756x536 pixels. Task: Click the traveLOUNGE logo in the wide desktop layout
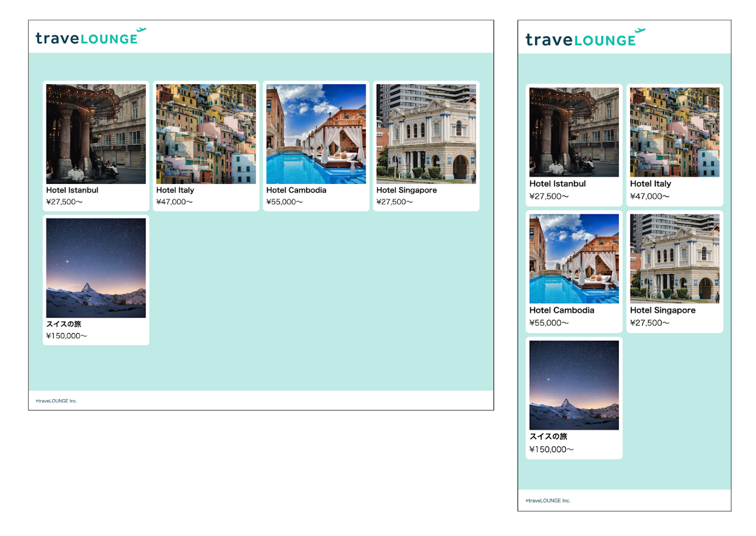90,37
